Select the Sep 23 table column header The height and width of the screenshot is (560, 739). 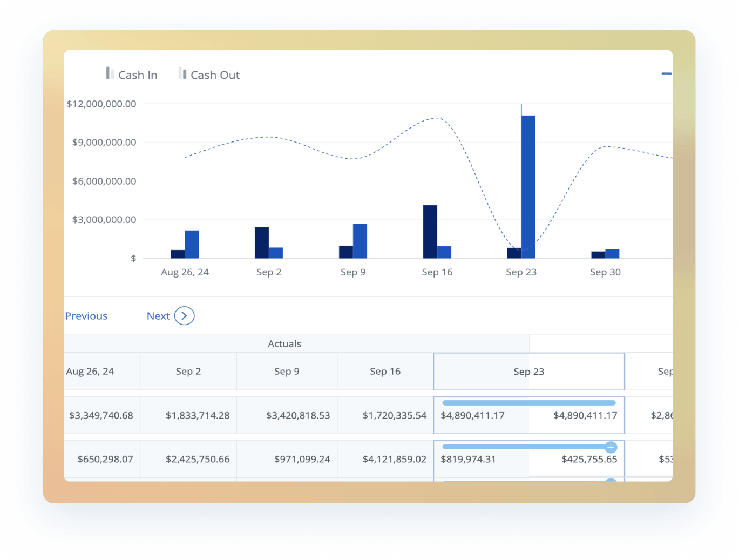tap(528, 372)
